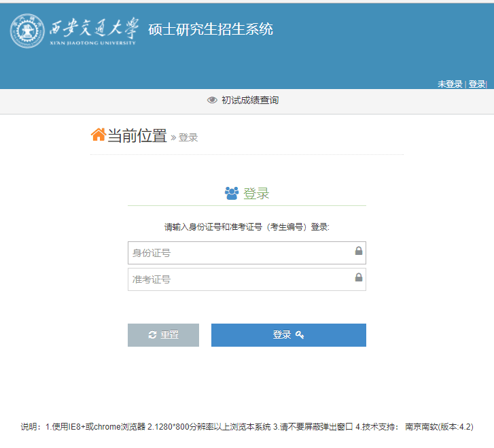Click the 当前位置 heading text

coord(137,136)
